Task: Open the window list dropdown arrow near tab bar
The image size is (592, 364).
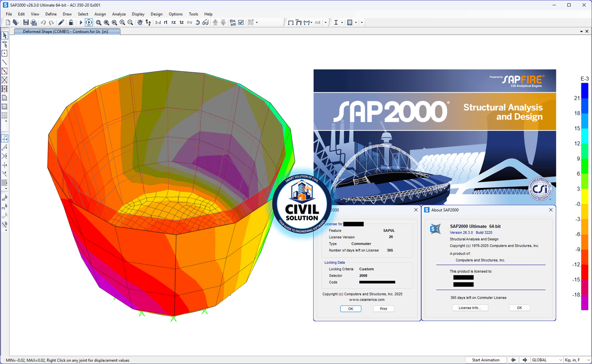Action: click(581, 32)
